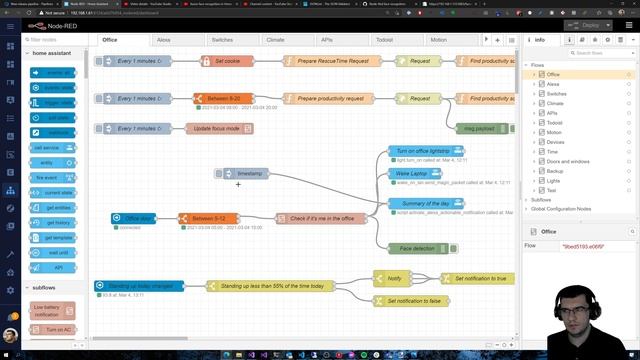Expand the Alexa flow in the tree
The width and height of the screenshot is (640, 360).
pos(534,84)
